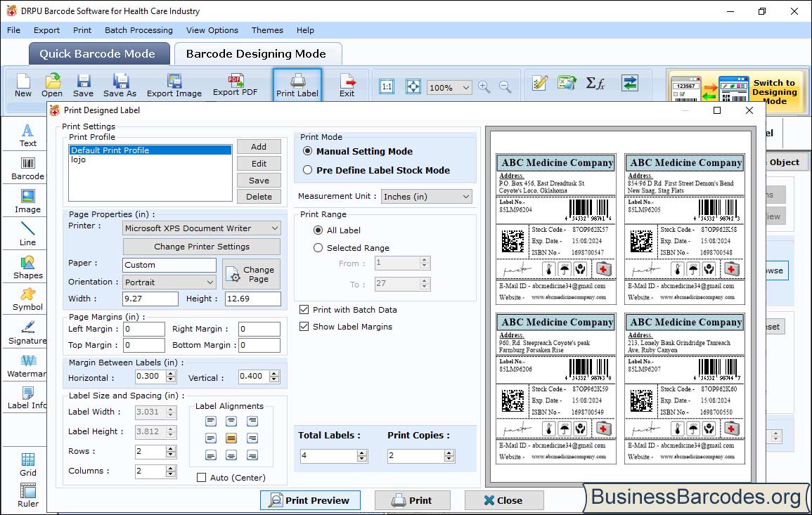Select the Image tool in sidebar
The height and width of the screenshot is (515, 812).
tap(27, 202)
